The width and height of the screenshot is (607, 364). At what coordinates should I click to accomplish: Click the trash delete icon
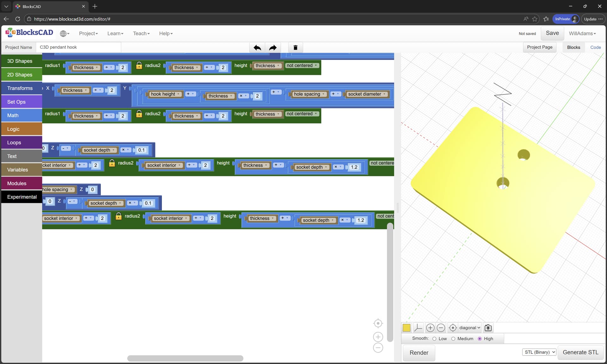point(295,47)
